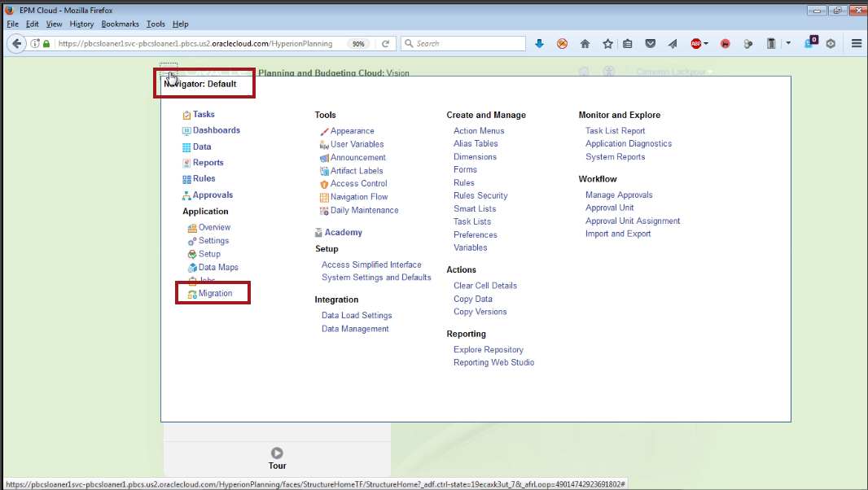Open the Data grid icon
Screen dimensions: 868x490
tap(186, 147)
